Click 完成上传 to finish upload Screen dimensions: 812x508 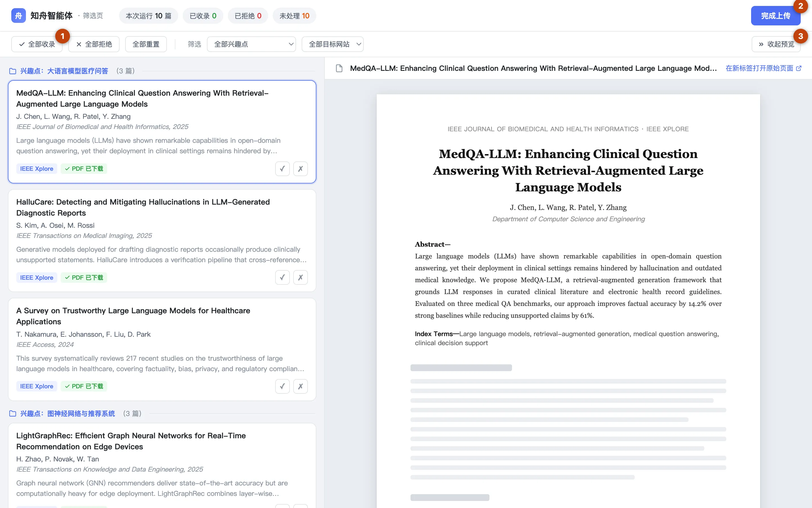click(776, 16)
